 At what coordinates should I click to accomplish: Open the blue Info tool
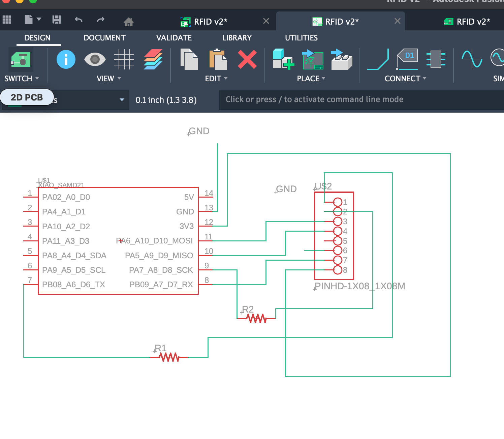66,60
